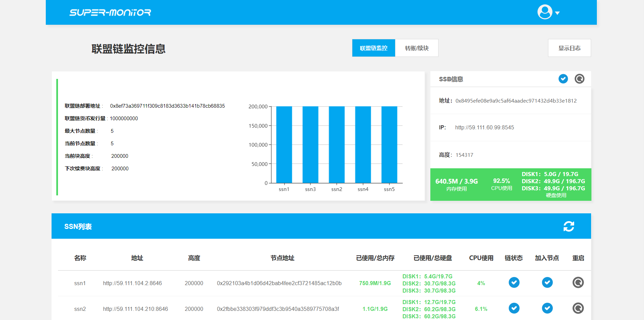
Task: Refresh the SSN列表 table
Action: coord(569,226)
